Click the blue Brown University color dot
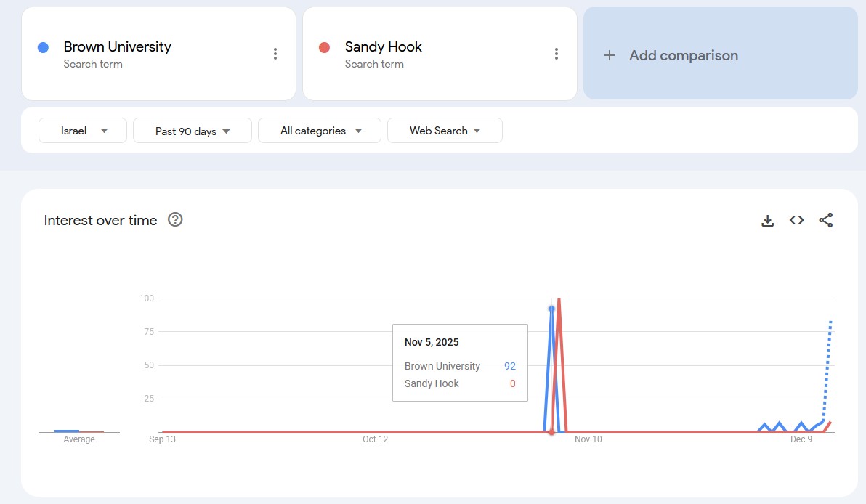Screen dimensions: 866x504 pos(43,47)
